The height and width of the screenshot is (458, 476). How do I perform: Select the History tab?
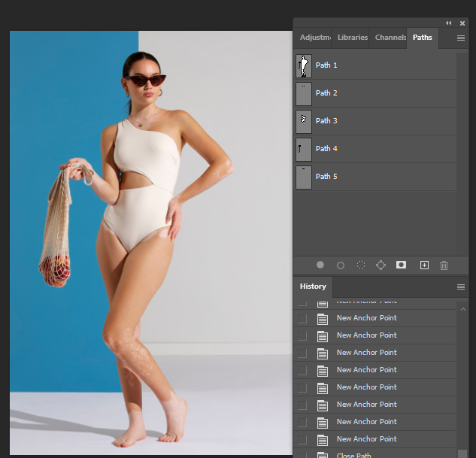313,287
